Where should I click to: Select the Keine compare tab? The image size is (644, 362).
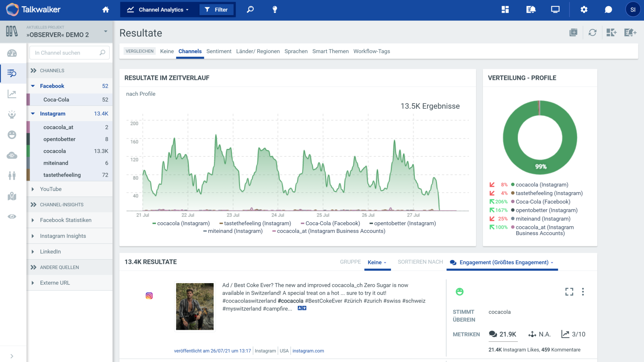point(167,51)
